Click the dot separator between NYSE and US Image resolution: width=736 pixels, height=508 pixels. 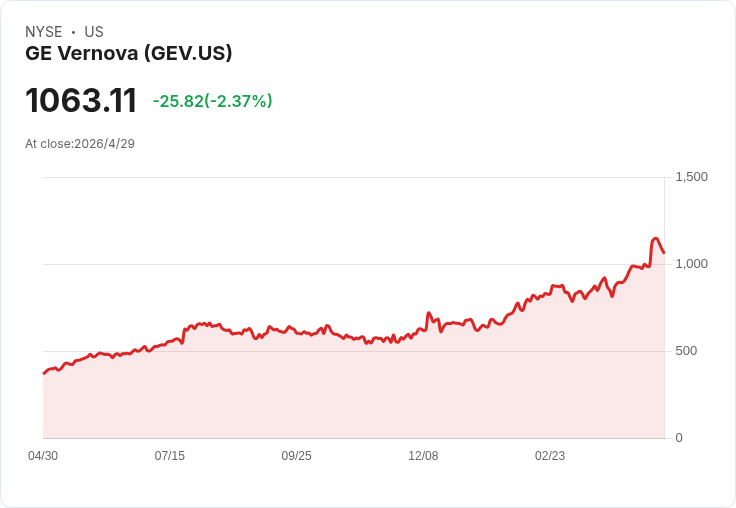(x=73, y=32)
